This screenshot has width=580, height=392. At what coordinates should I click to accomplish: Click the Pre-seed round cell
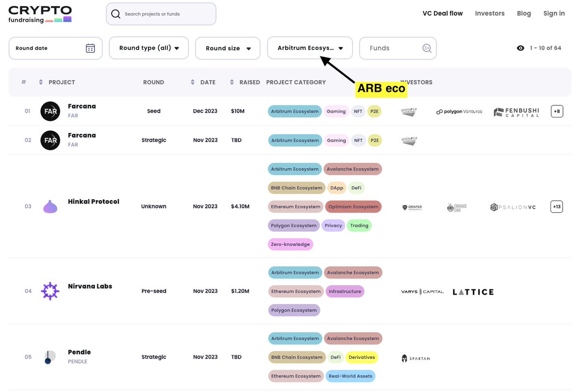pyautogui.click(x=154, y=291)
